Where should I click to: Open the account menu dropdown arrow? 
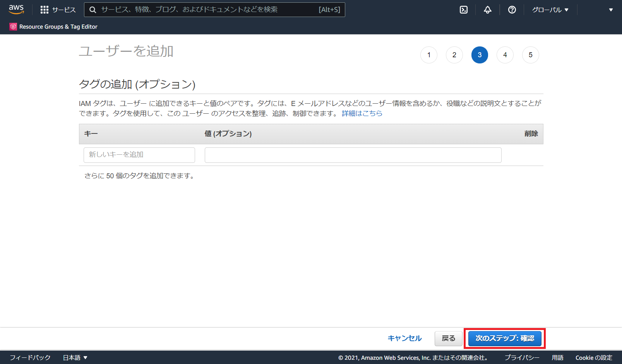click(x=610, y=10)
